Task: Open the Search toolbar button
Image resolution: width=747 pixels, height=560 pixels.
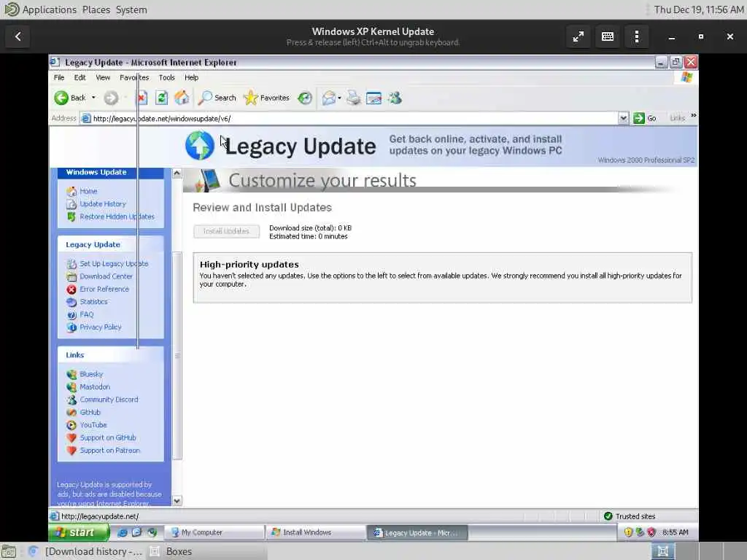Action: coord(217,98)
